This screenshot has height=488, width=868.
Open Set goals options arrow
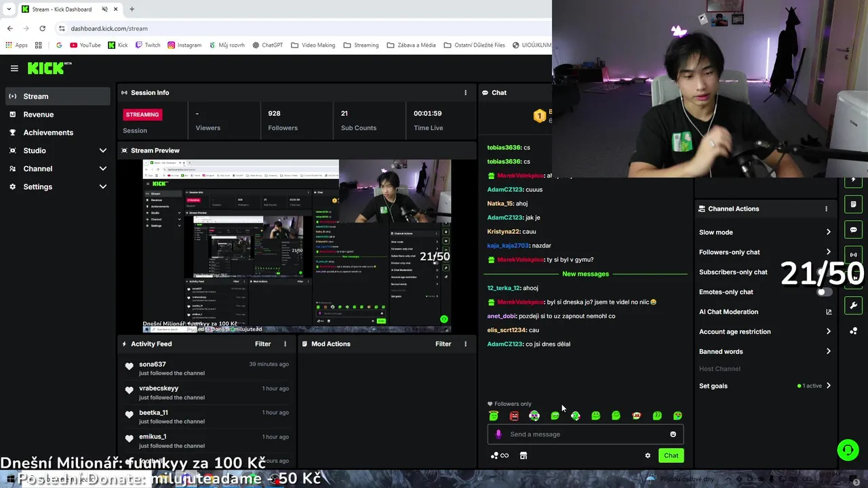(828, 386)
